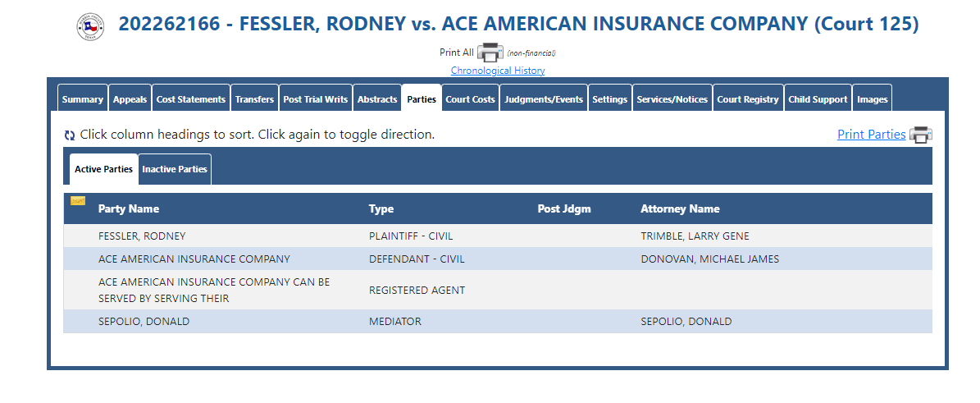Open the Services/Notices tab
The height and width of the screenshot is (403, 980).
[672, 99]
